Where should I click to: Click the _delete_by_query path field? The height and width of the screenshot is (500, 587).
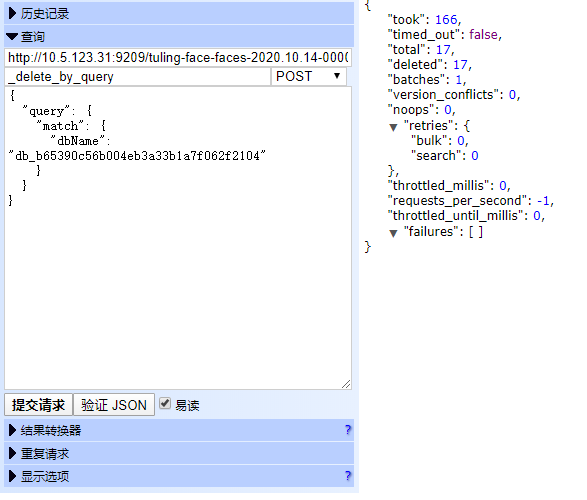[137, 77]
